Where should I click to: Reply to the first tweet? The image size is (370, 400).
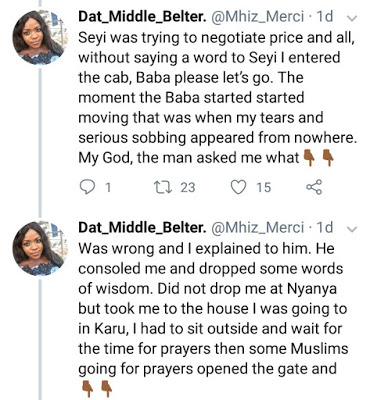pos(88,187)
